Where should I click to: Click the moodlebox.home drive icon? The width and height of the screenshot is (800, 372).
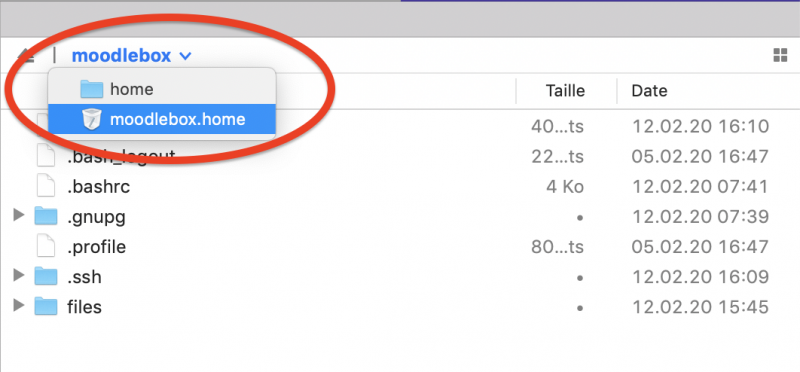point(92,119)
